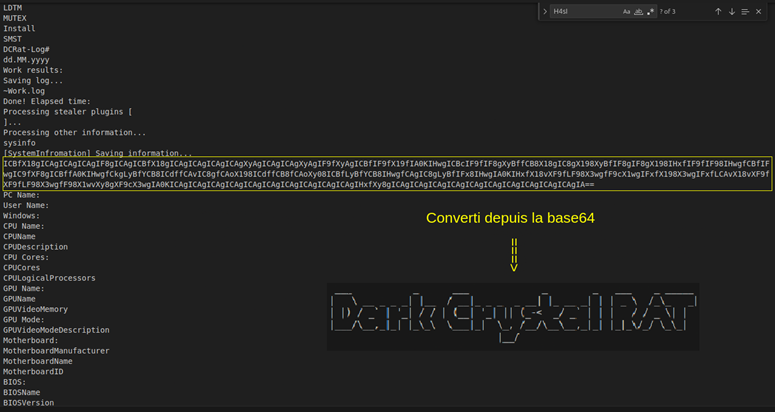Click the 'MotherboardName' line
This screenshot has width=775, height=412.
pyautogui.click(x=38, y=361)
